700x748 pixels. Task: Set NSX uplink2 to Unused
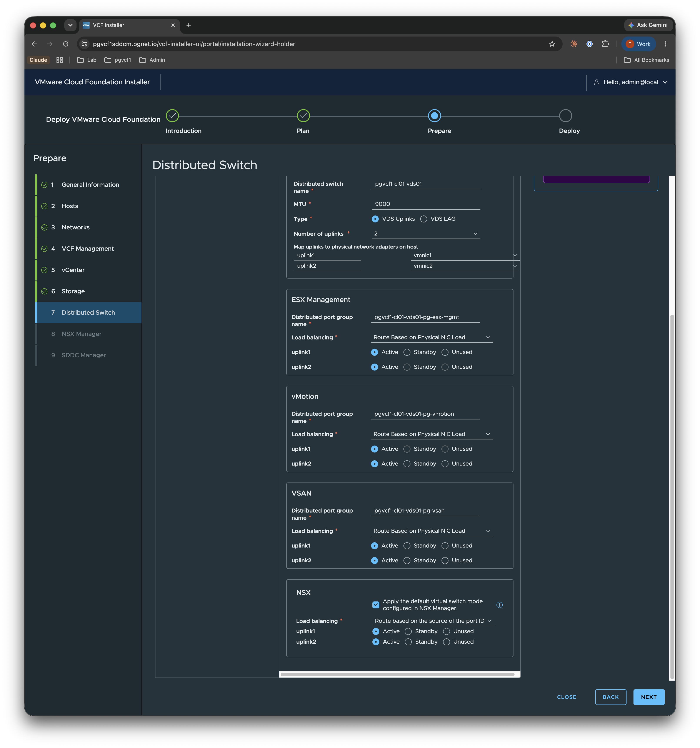tap(447, 642)
